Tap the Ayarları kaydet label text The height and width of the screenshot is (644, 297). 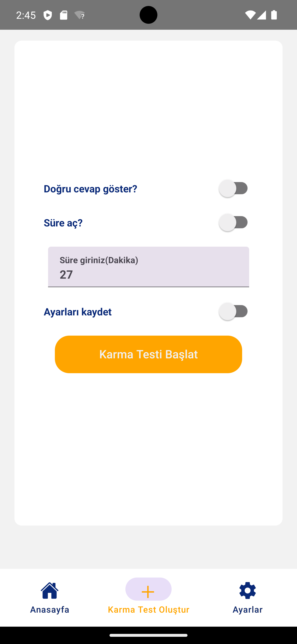click(78, 312)
